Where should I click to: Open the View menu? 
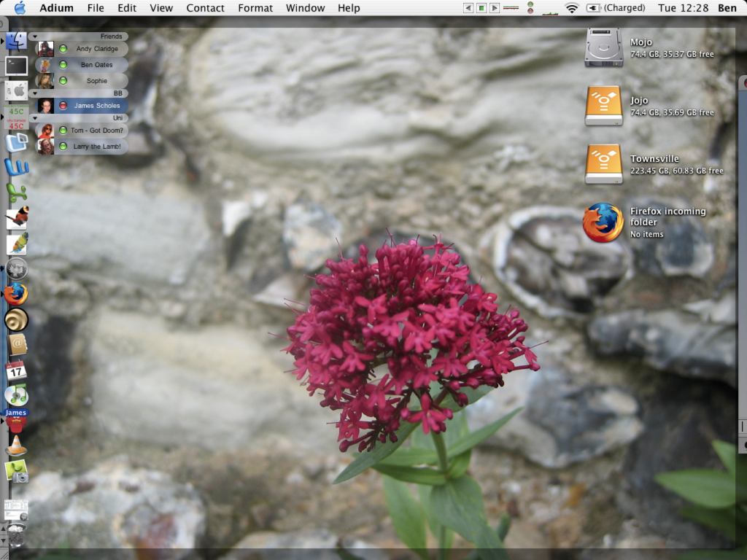(161, 8)
